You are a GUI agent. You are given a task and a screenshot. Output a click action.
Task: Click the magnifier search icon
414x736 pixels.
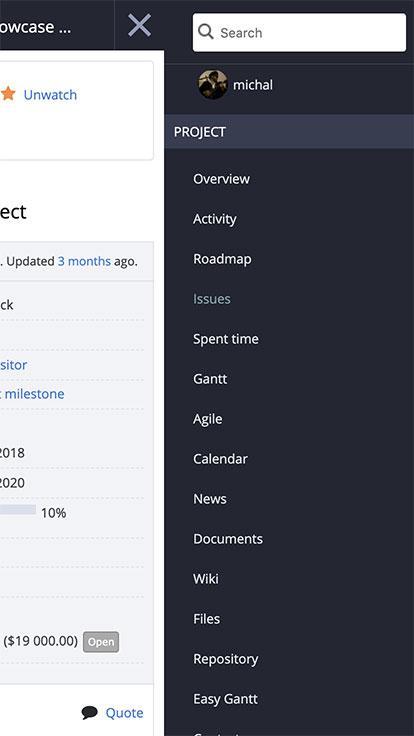point(206,32)
